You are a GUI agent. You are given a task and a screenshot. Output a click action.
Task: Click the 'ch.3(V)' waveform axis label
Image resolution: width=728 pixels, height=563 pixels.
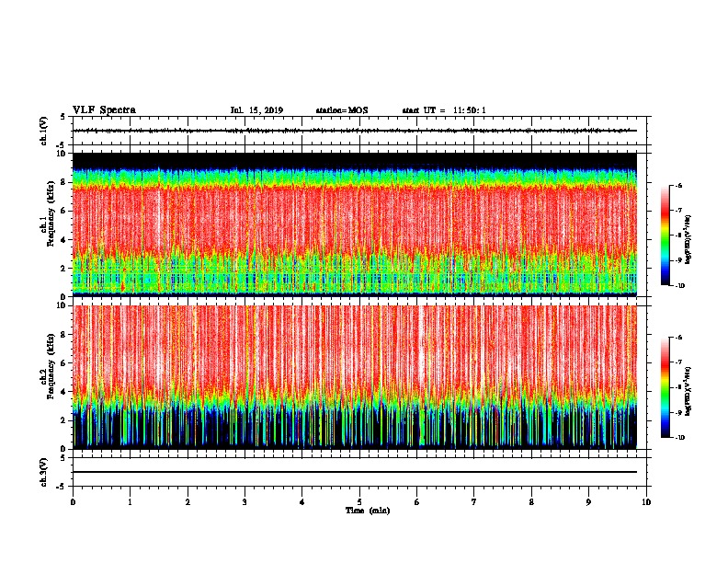(x=44, y=472)
